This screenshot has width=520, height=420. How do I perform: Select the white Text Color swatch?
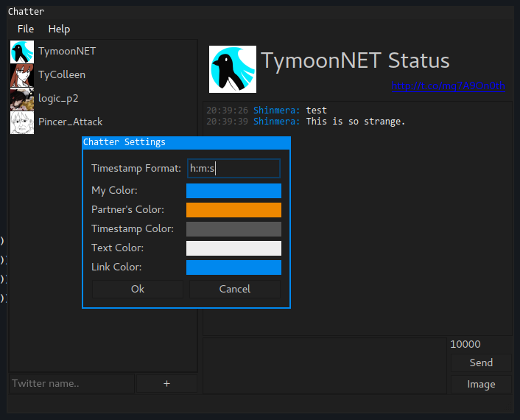click(233, 248)
